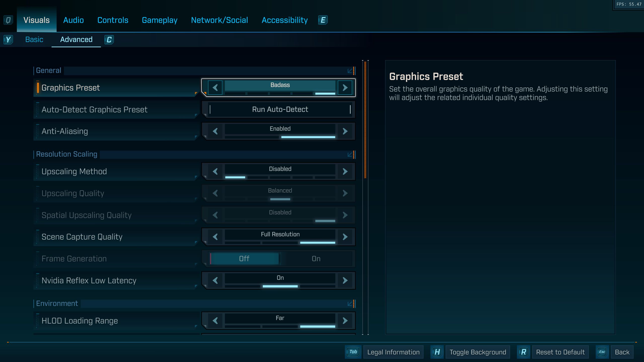Image resolution: width=644 pixels, height=362 pixels.
Task: Click the Tab key icon
Action: (x=353, y=352)
